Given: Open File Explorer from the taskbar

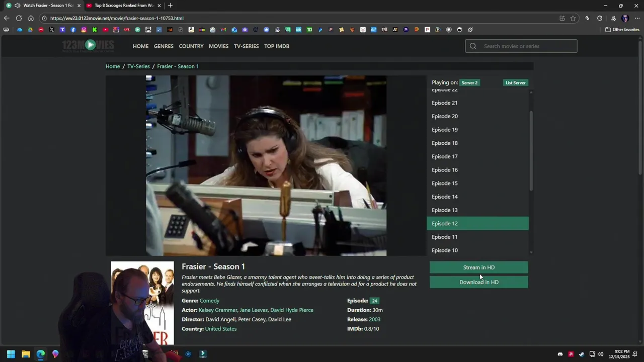Looking at the screenshot, I should [26, 354].
